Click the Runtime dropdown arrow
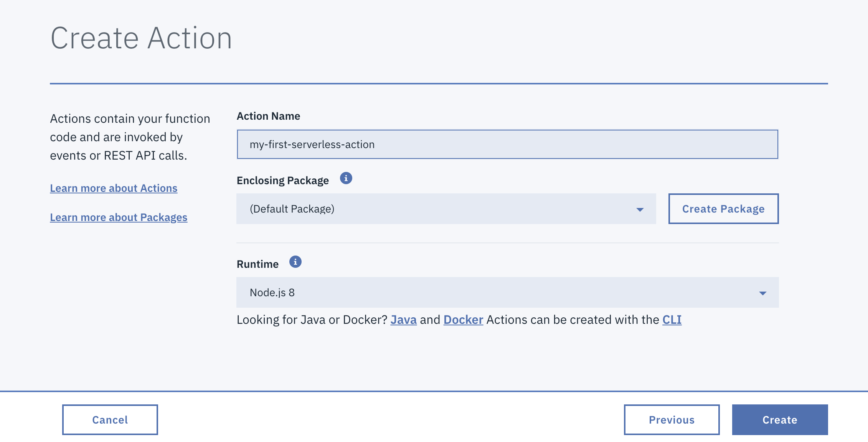Viewport: 868px width, 442px height. coord(762,293)
